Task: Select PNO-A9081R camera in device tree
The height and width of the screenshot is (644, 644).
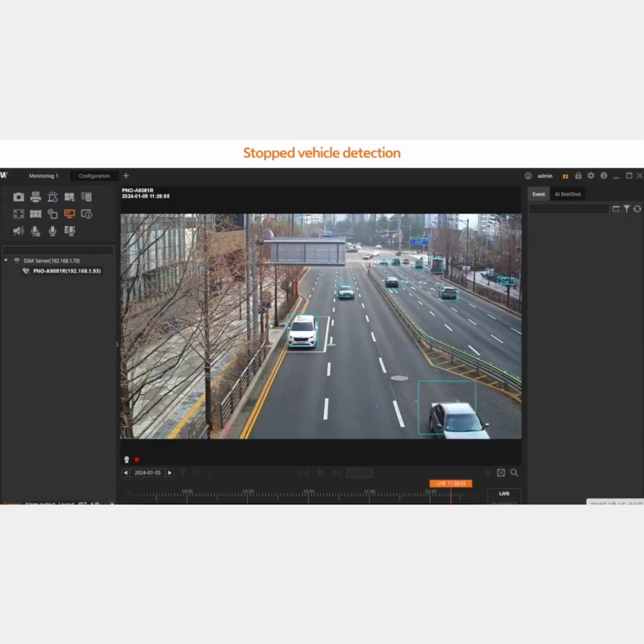Action: tap(67, 271)
